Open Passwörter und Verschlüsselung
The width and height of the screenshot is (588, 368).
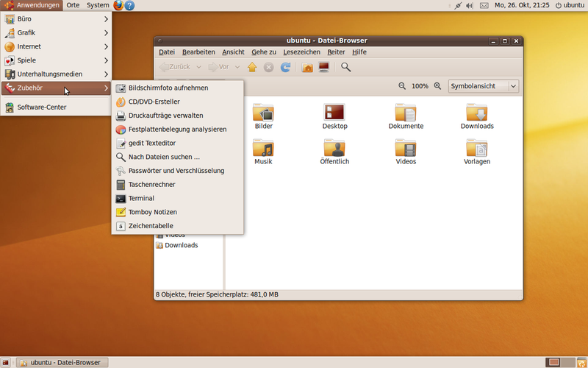pyautogui.click(x=177, y=171)
